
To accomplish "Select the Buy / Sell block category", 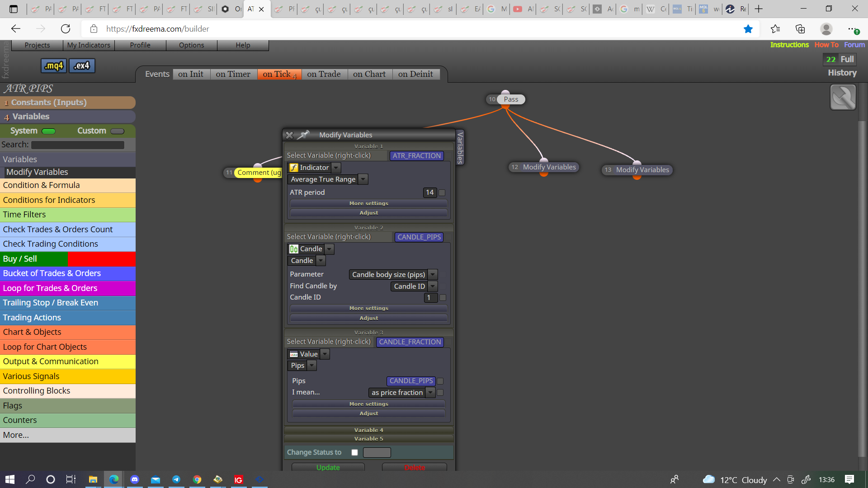I will 68,259.
